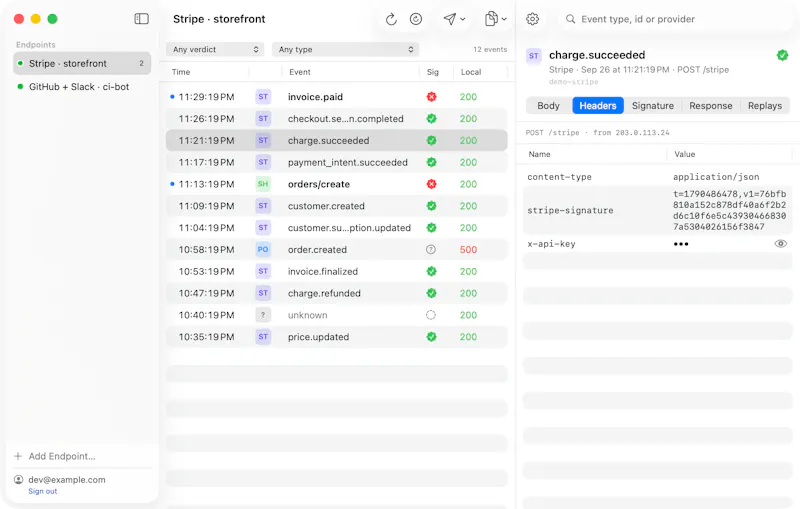Open settings gear icon

tap(532, 19)
